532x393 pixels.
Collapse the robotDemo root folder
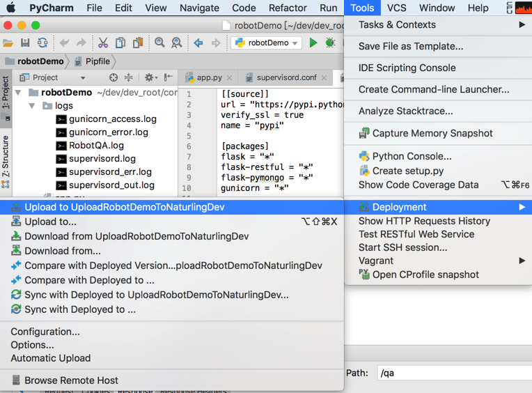coord(18,92)
